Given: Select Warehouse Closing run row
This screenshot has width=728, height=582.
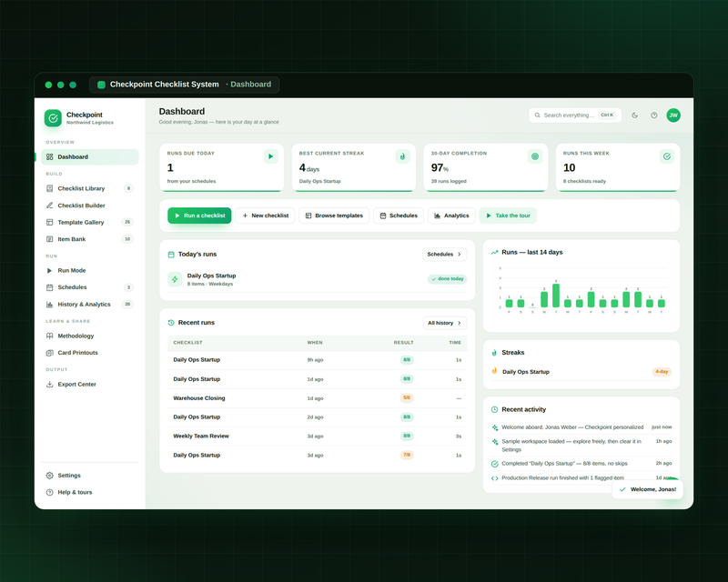Looking at the screenshot, I should point(317,398).
